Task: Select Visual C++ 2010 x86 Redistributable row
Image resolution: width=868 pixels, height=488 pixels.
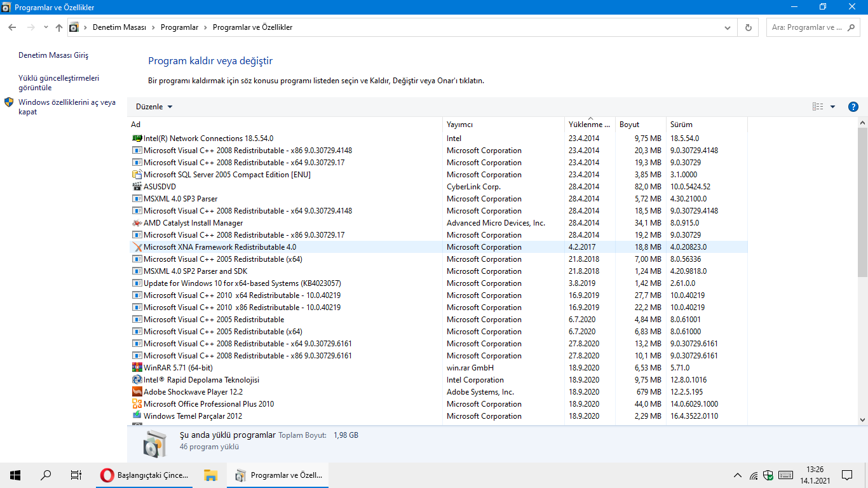Action: point(437,307)
